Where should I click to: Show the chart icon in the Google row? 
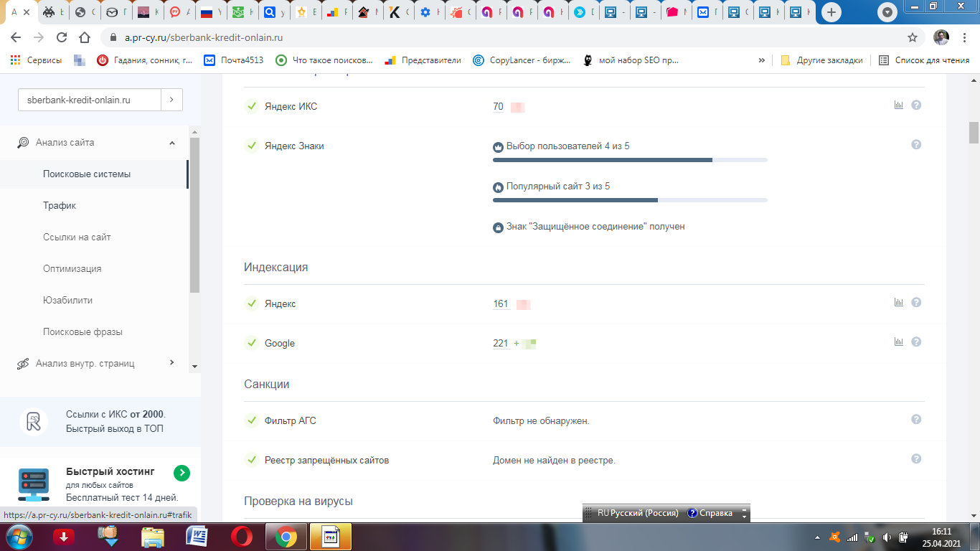pos(899,342)
